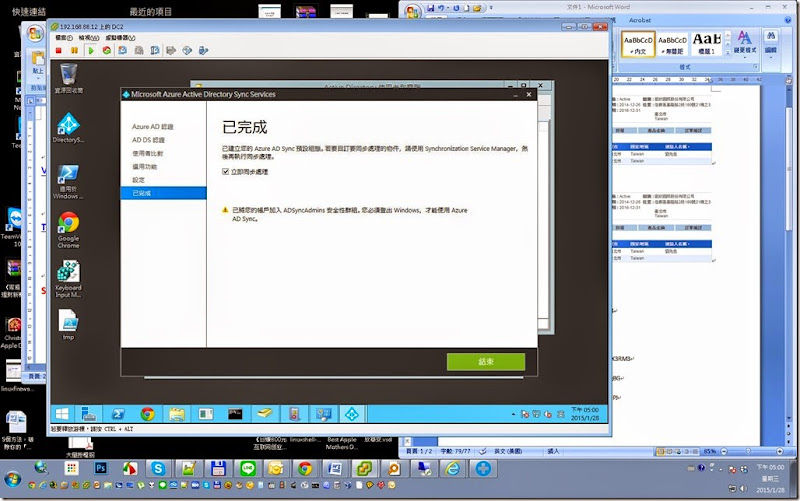The image size is (800, 501).
Task: Toggle the 立即同步處理 sync now checkbox
Action: [x=226, y=172]
